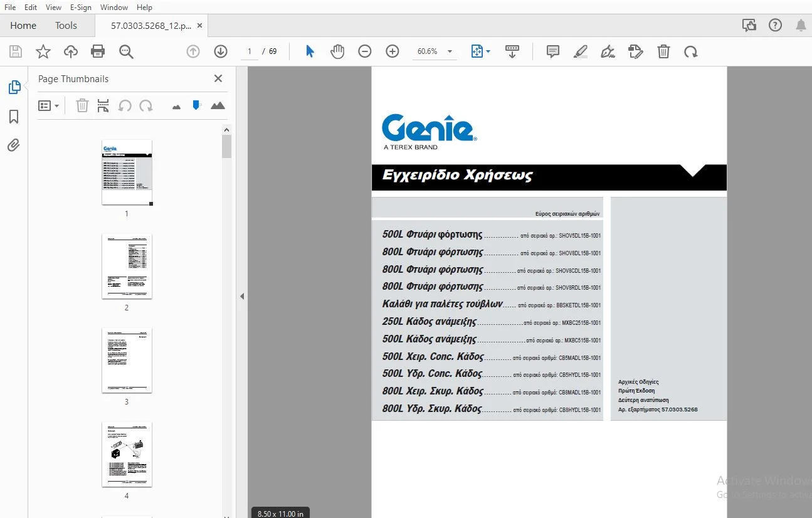Open the Help menu
The height and width of the screenshot is (518, 812).
(144, 7)
